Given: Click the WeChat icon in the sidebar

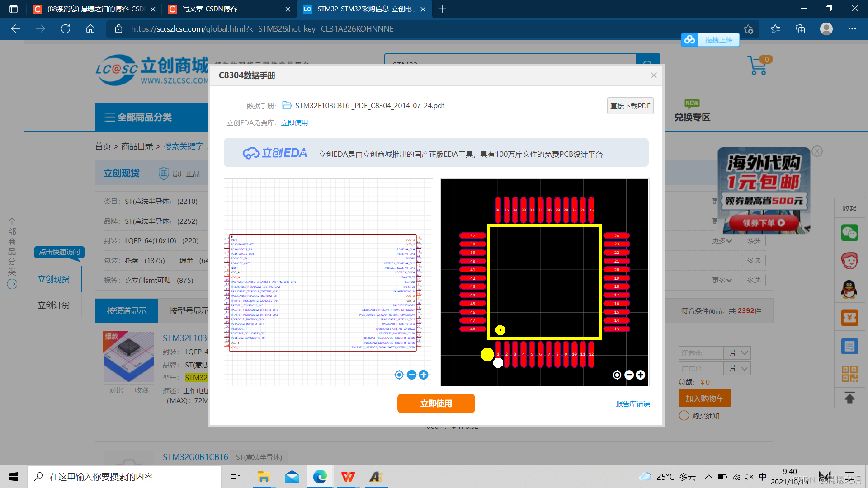Looking at the screenshot, I should point(849,233).
